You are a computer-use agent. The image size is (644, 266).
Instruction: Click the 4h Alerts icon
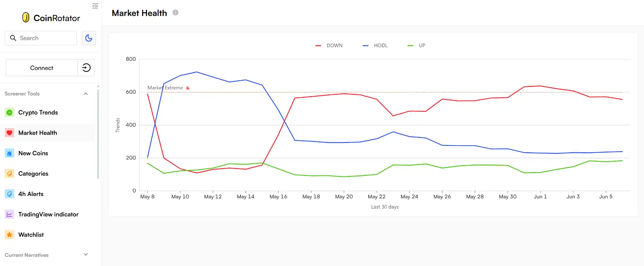point(10,194)
